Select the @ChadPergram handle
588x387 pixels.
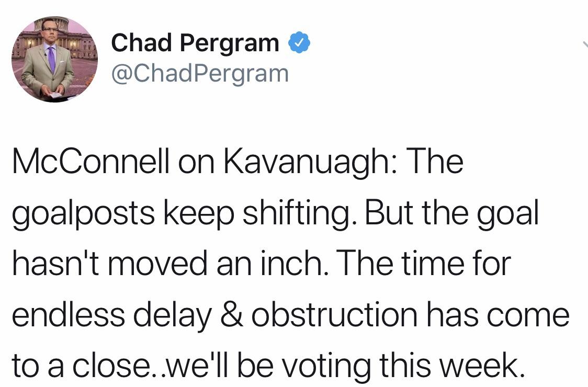point(200,73)
